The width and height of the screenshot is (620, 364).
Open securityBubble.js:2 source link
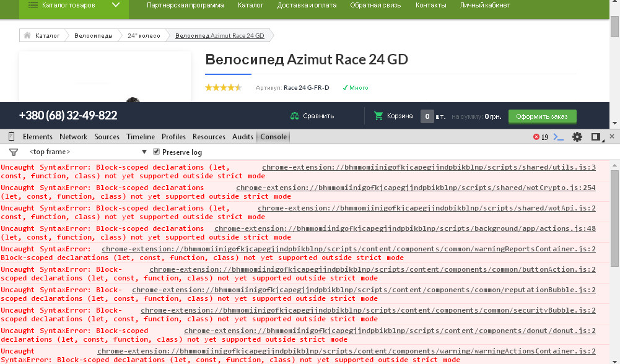[x=368, y=310]
